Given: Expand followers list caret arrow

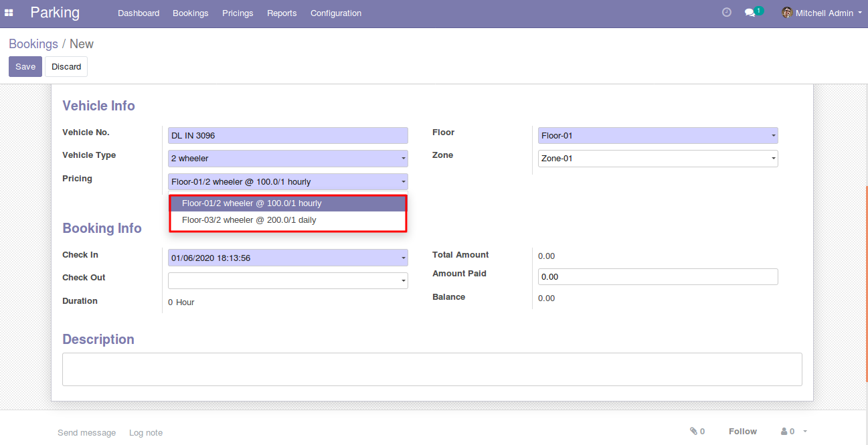Looking at the screenshot, I should (805, 432).
